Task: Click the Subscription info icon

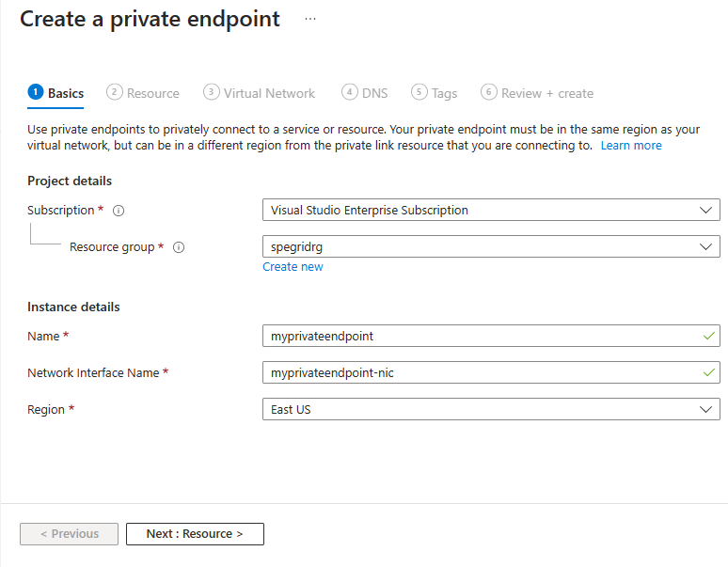Action: click(119, 211)
